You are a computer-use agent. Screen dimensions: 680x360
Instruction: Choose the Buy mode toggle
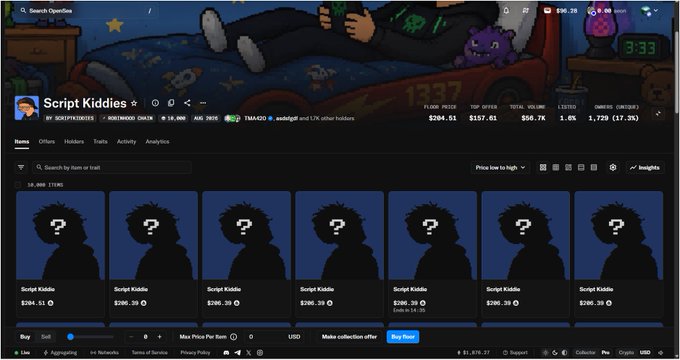[25, 337]
